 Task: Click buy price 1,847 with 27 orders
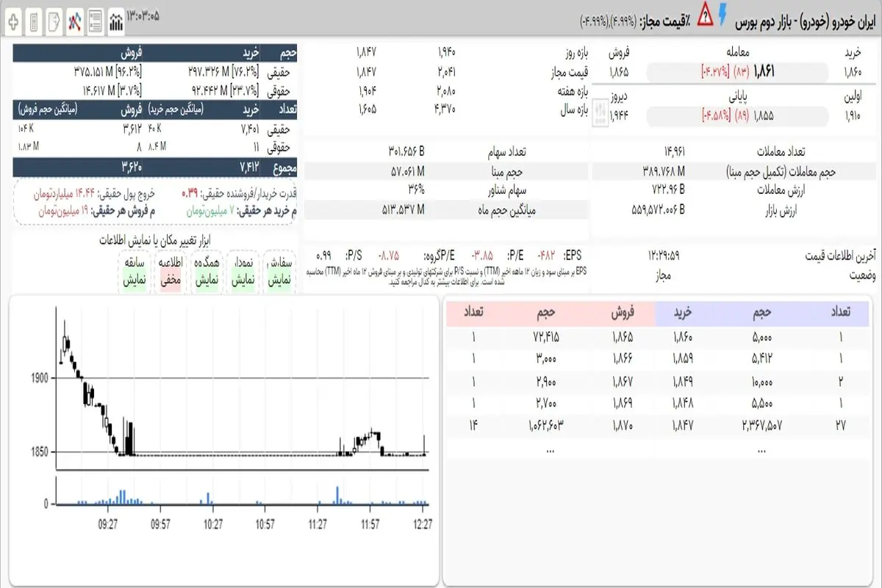coord(684,424)
